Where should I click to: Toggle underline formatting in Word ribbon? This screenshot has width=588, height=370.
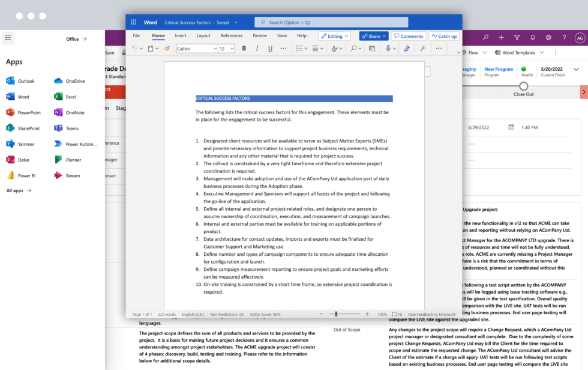[x=270, y=49]
